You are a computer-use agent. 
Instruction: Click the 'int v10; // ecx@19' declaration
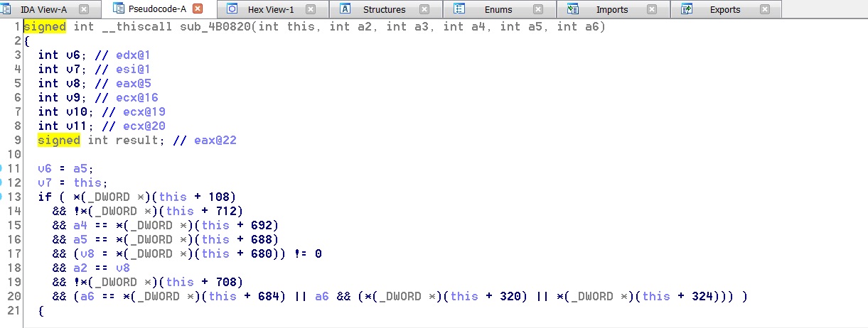click(102, 111)
